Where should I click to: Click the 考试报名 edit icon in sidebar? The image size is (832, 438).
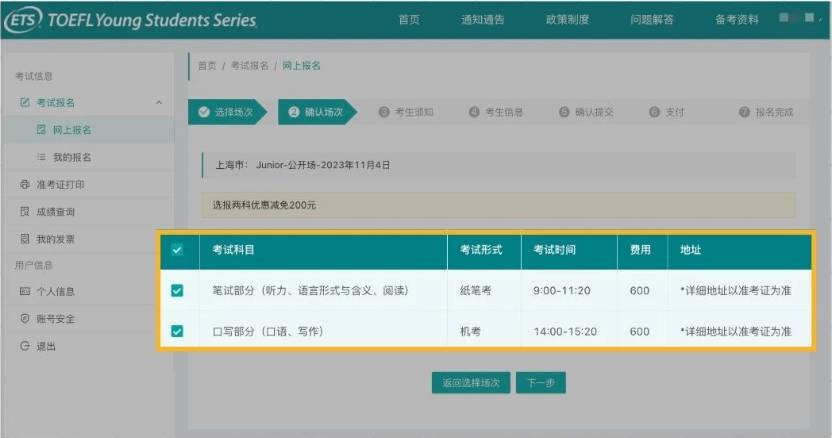coord(24,102)
